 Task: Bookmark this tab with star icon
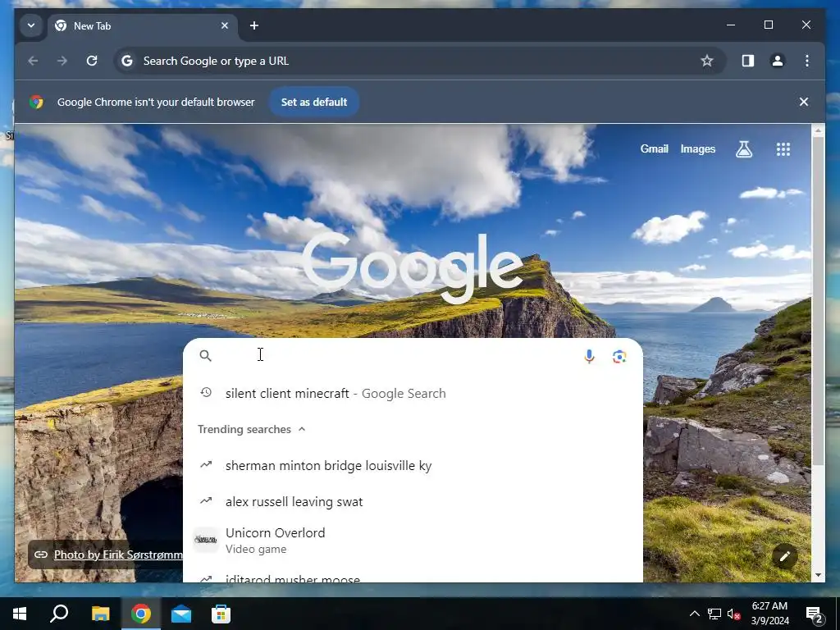[707, 61]
